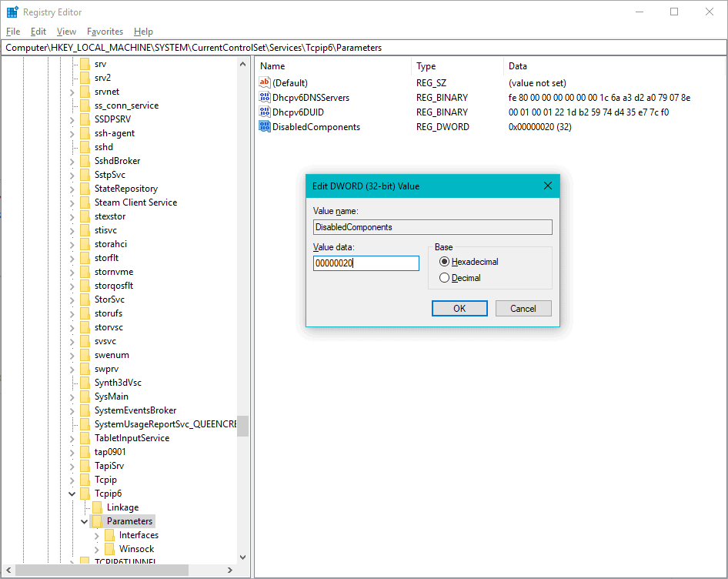Collapse the Tcpip6 tree node
This screenshot has height=579, width=728.
pos(72,494)
